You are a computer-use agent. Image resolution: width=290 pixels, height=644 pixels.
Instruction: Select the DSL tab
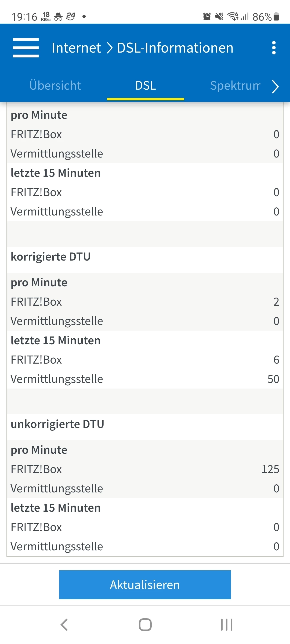(146, 86)
